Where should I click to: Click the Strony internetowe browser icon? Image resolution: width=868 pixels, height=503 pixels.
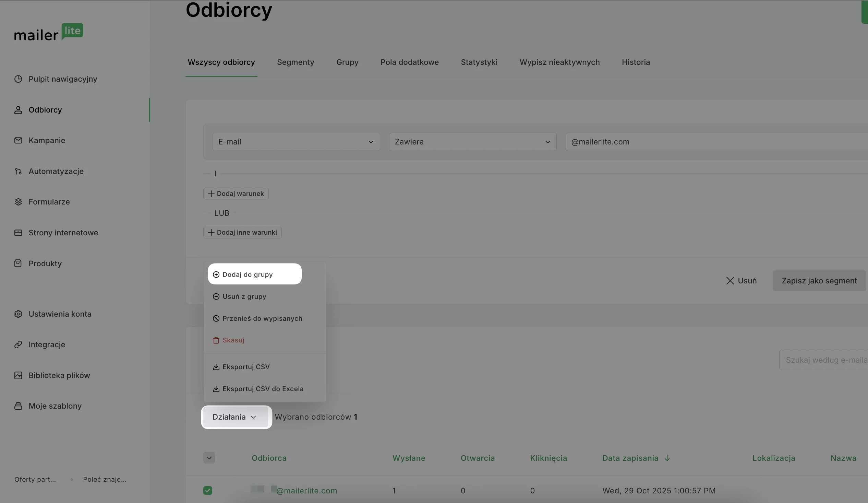click(x=18, y=233)
